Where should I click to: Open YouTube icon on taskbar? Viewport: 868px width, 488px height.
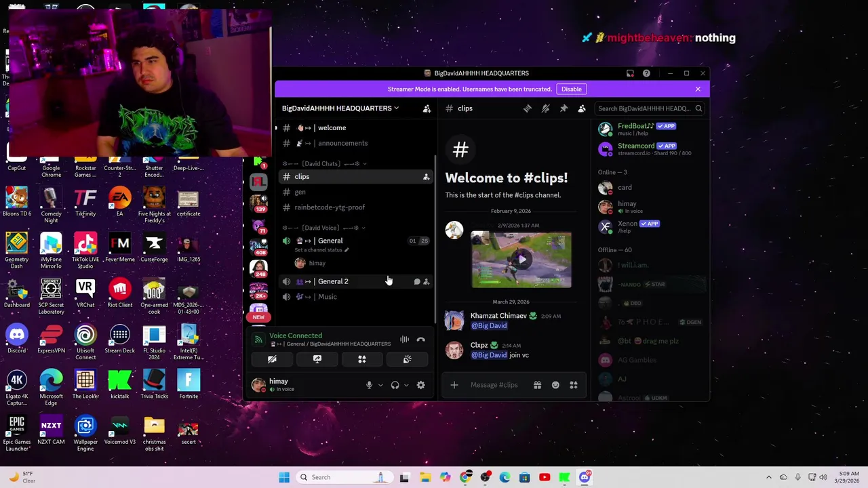coord(545,477)
